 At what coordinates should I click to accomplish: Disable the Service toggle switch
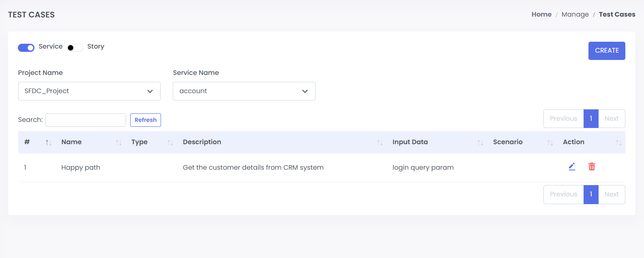(26, 48)
